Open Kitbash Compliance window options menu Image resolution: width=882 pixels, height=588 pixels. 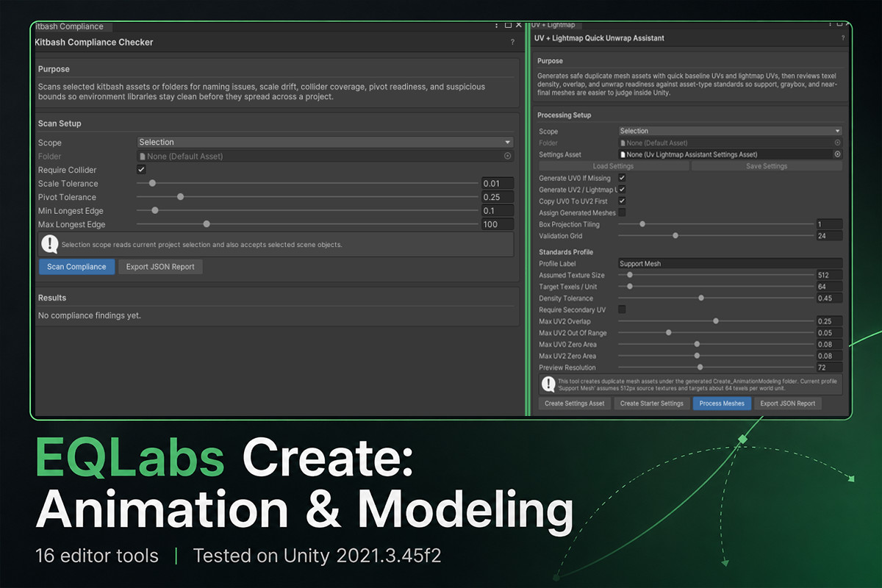(x=497, y=24)
